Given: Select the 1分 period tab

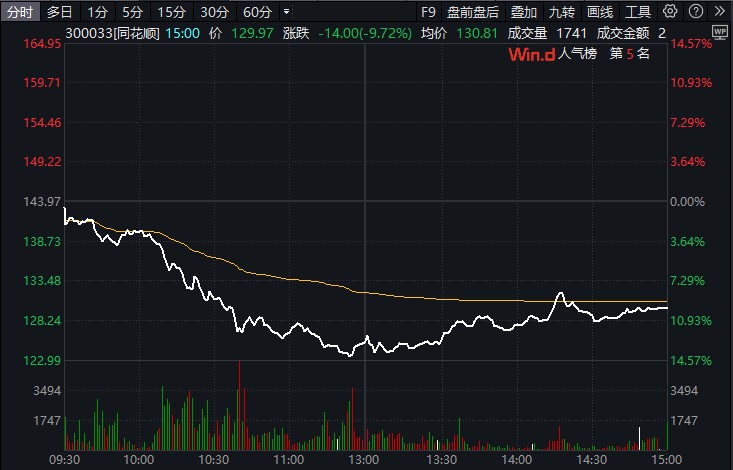Looking at the screenshot, I should (98, 12).
